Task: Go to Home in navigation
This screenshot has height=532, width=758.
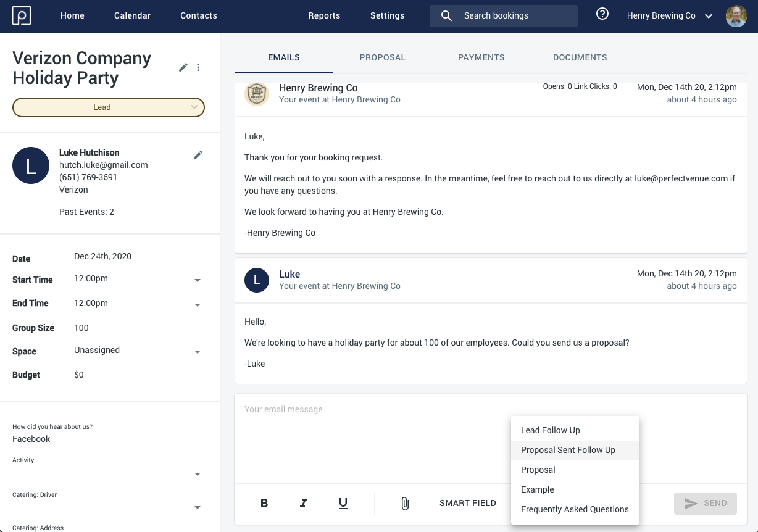Action: 72,16
